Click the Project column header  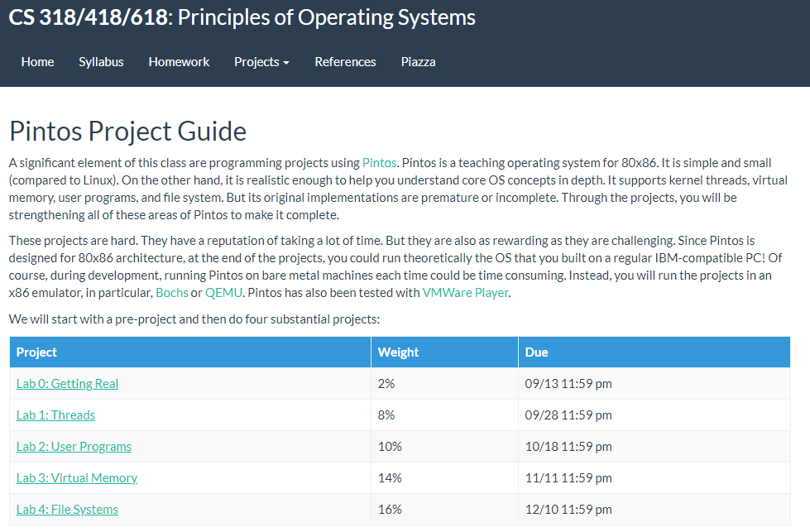[x=36, y=352]
